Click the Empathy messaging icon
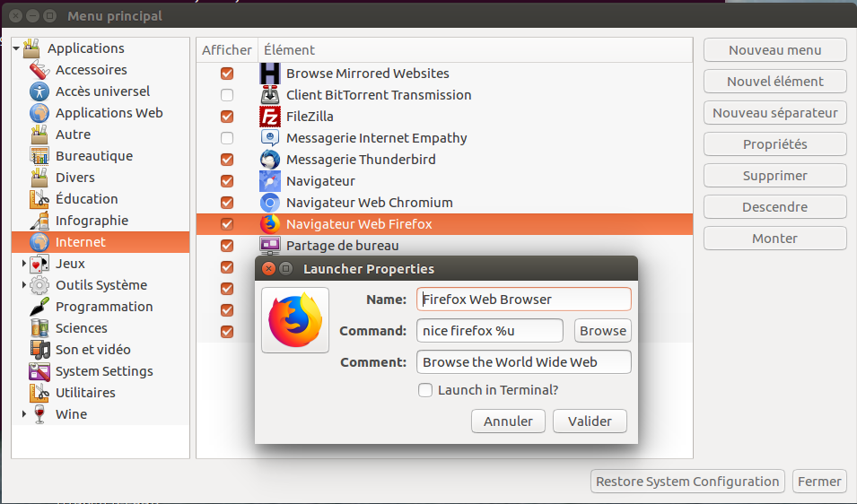 269,138
